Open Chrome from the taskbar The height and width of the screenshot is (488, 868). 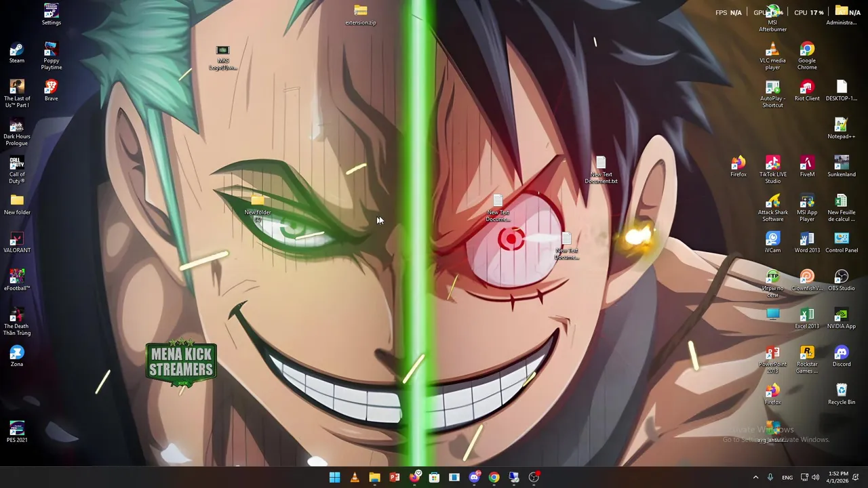click(x=494, y=477)
